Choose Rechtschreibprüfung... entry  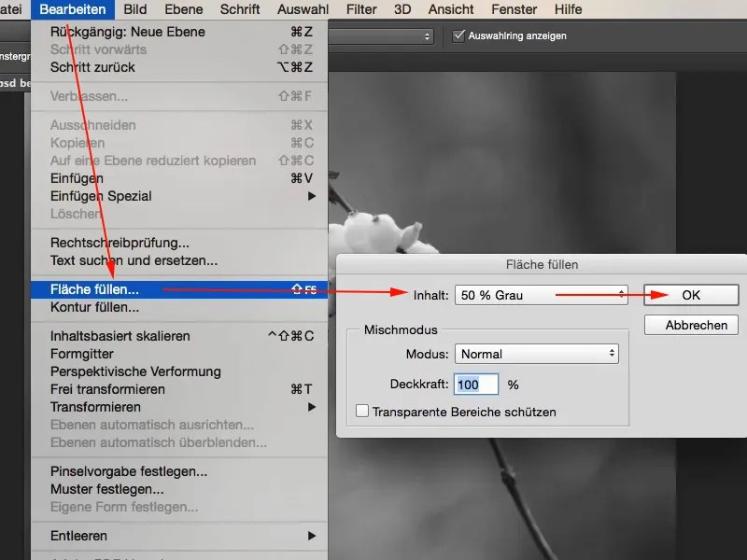(x=179, y=243)
